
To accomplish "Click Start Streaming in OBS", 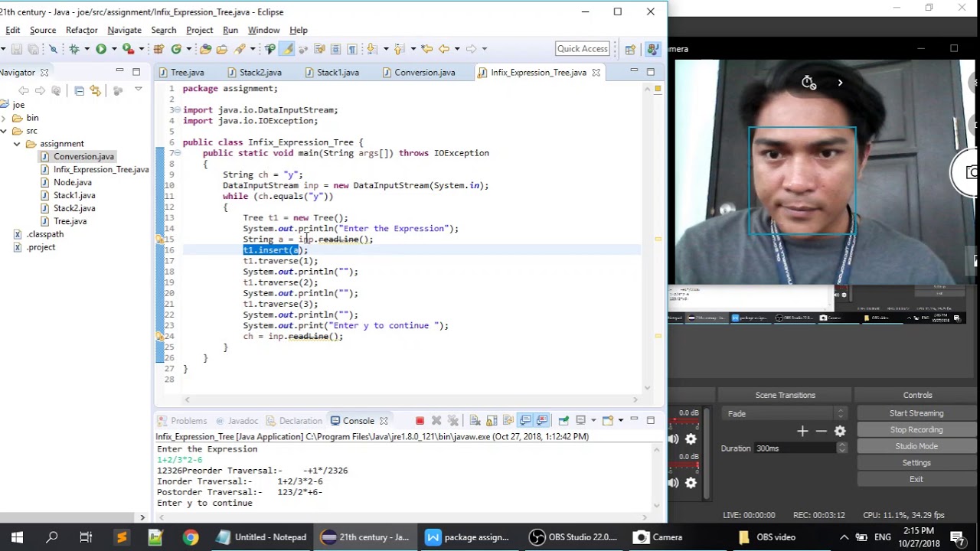I will 916,413.
